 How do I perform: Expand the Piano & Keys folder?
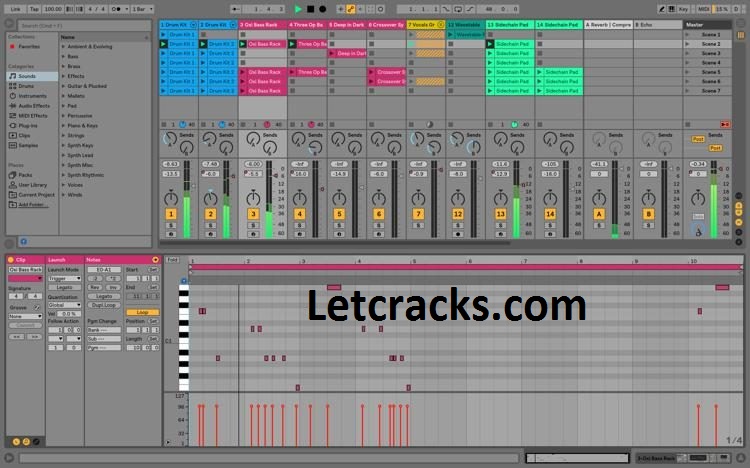point(63,125)
